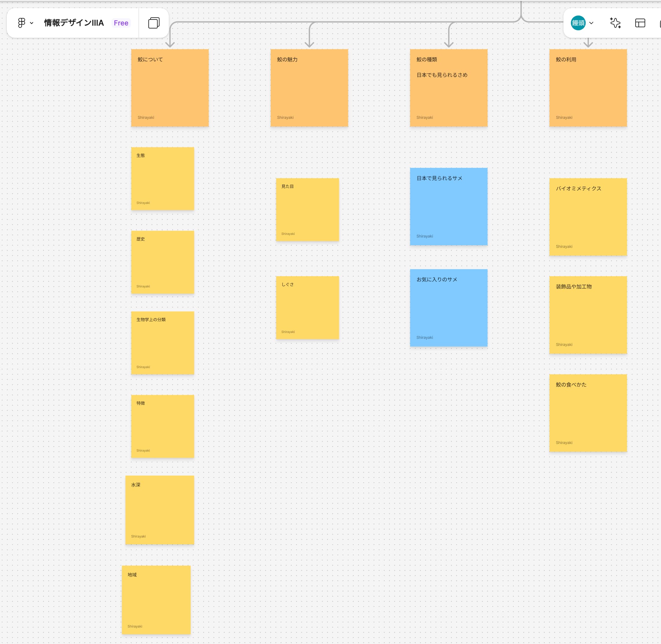Viewport: 661px width, 644px height.
Task: Expand chevron next to user avatar
Action: coord(591,23)
